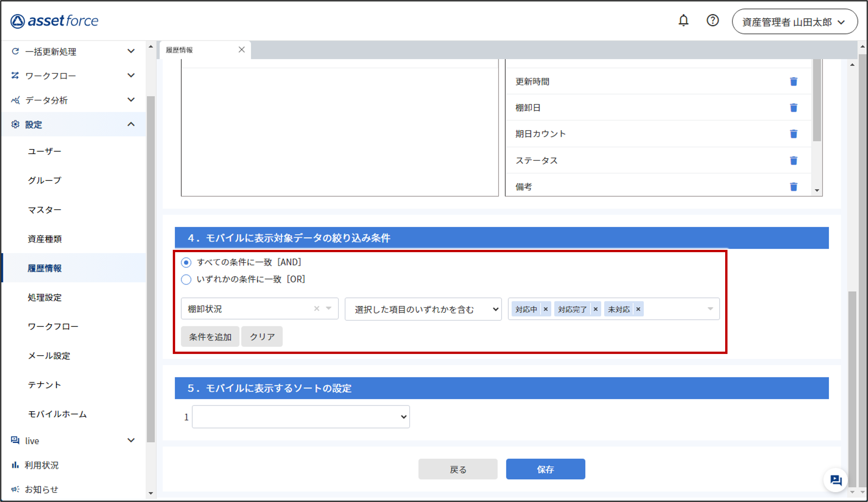Remove the 対応完了 tag
This screenshot has width=868, height=502.
[x=596, y=309]
